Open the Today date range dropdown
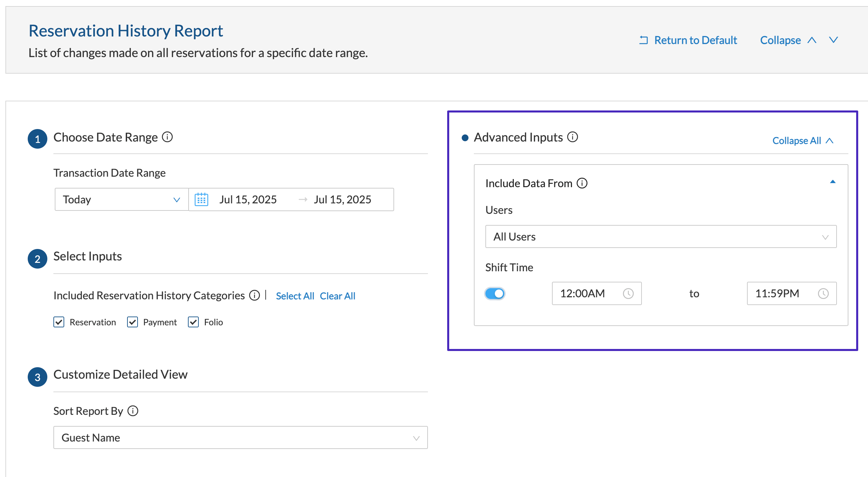Viewport: 868px width, 477px height. coord(122,199)
